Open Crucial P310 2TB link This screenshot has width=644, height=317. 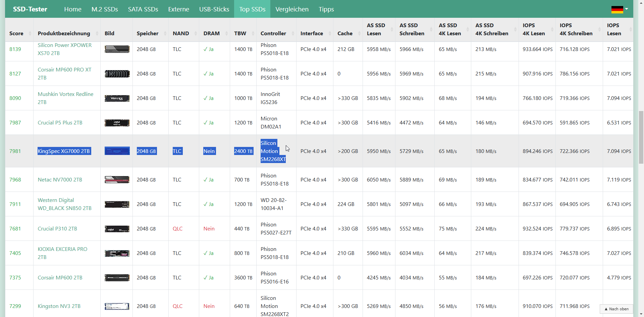(57, 229)
